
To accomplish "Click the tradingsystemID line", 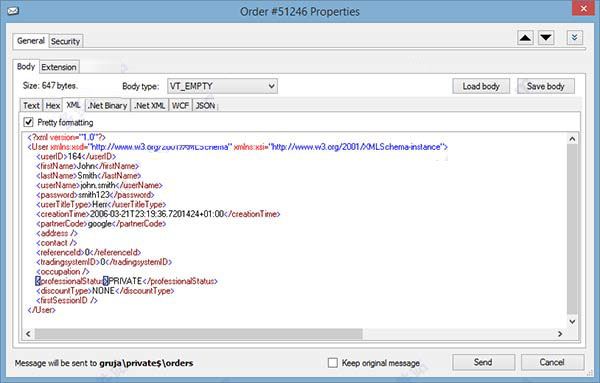I will click(x=104, y=262).
